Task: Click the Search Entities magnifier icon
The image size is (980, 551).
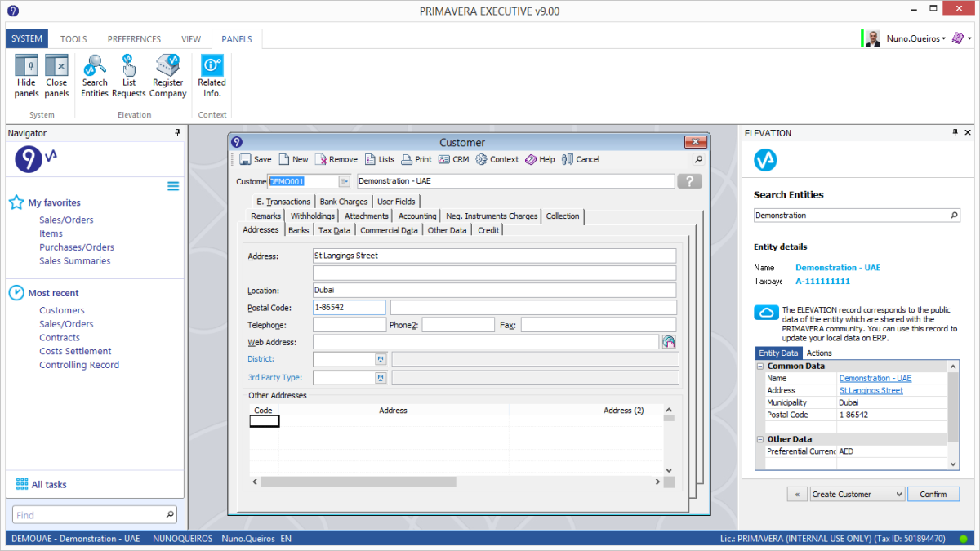Action: point(953,216)
